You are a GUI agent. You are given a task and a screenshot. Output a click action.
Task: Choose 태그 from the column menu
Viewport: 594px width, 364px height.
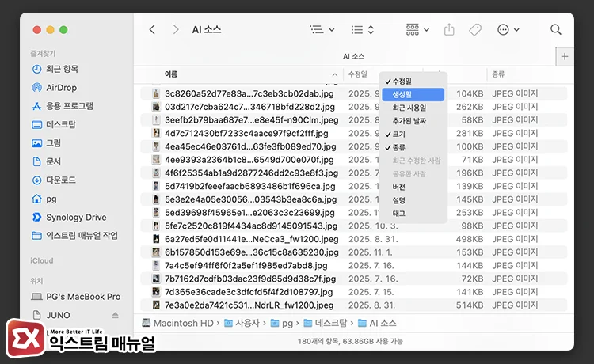399,214
